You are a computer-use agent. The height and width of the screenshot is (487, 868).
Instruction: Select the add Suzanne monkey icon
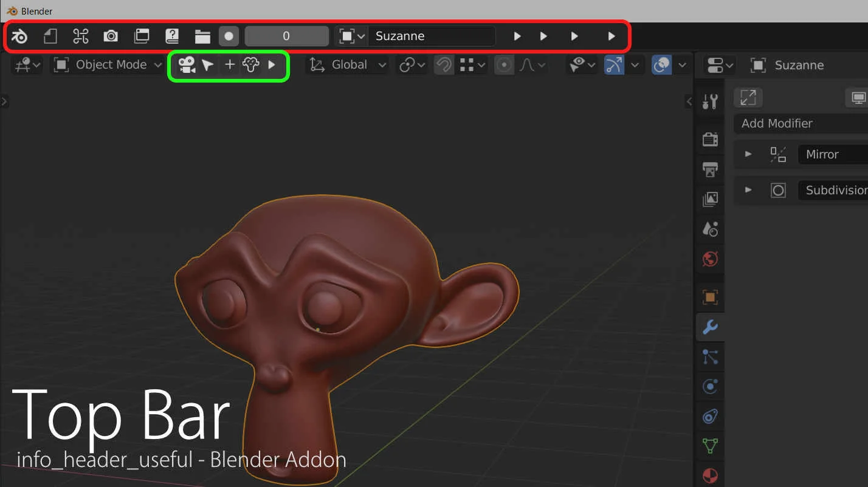[x=250, y=65]
